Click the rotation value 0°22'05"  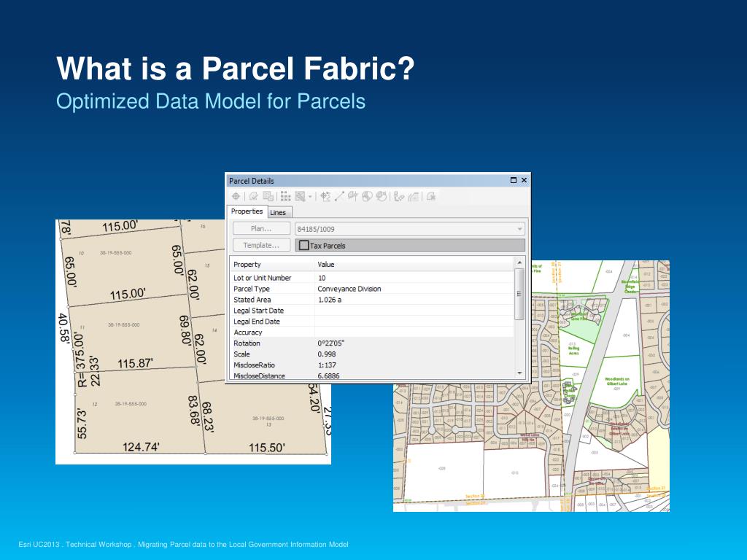click(x=330, y=343)
